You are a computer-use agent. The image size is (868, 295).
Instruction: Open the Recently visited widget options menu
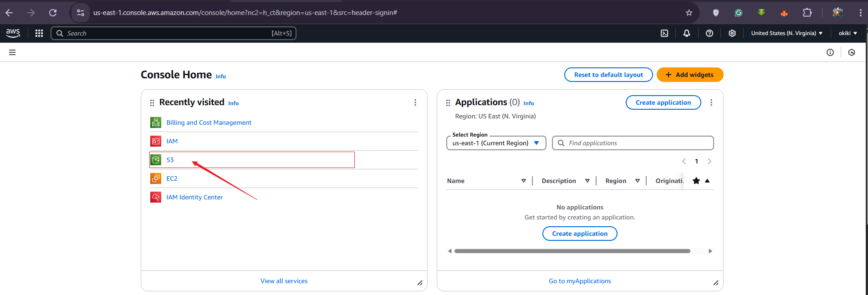point(415,102)
